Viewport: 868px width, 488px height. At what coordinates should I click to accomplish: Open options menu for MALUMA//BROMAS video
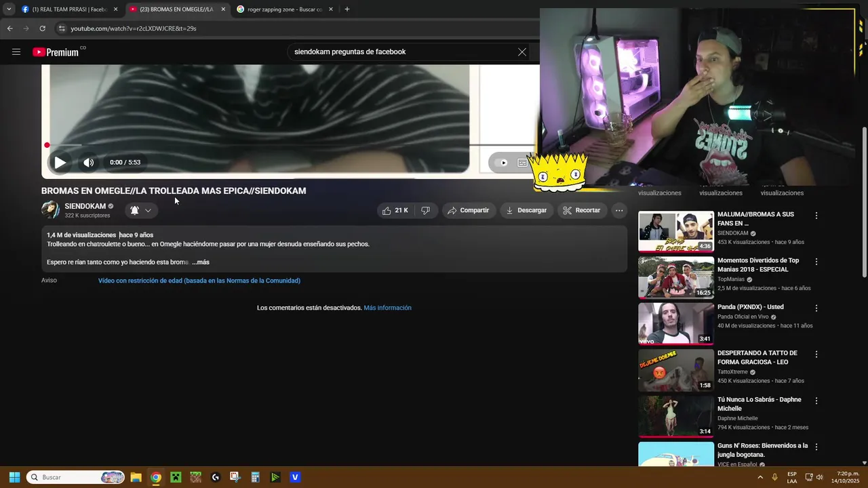pos(816,216)
